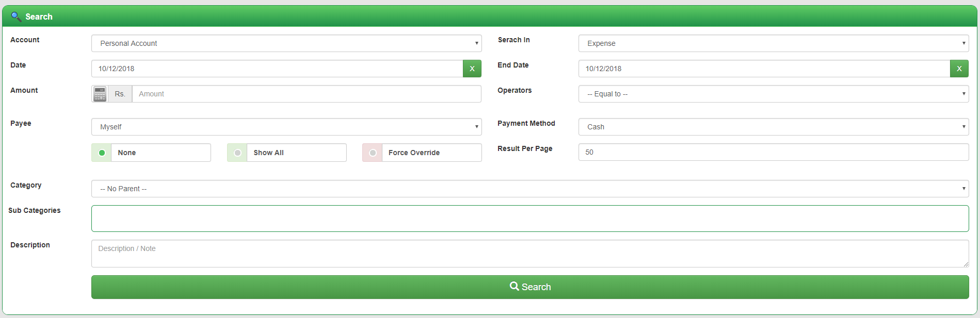980x318 pixels.
Task: Select the Show All radio option
Action: click(x=237, y=153)
